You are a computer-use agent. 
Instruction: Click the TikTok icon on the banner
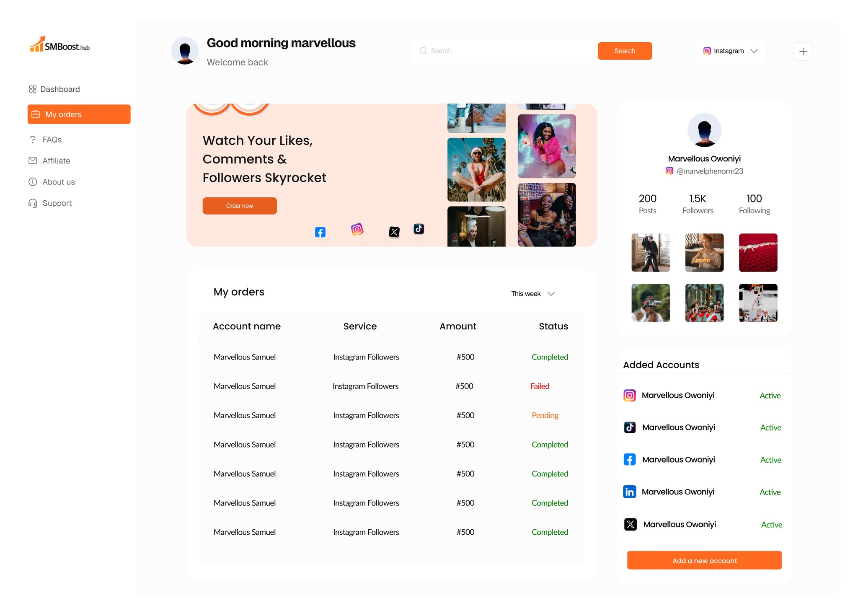click(419, 229)
